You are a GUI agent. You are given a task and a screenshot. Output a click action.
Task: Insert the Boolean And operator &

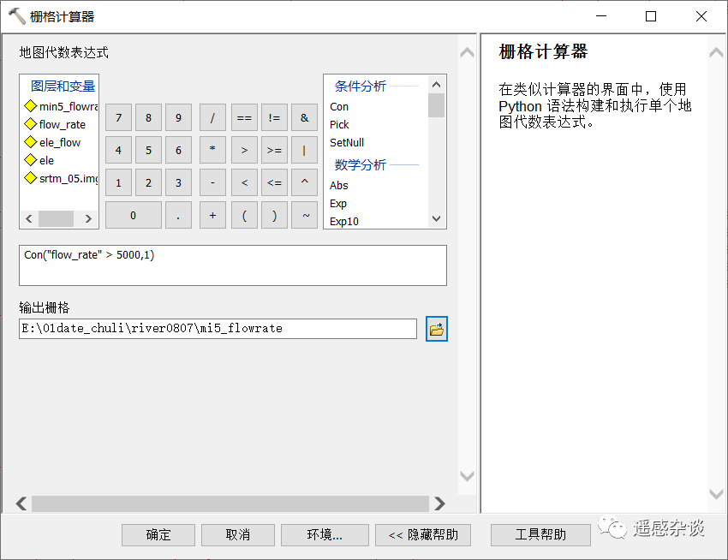(x=305, y=117)
